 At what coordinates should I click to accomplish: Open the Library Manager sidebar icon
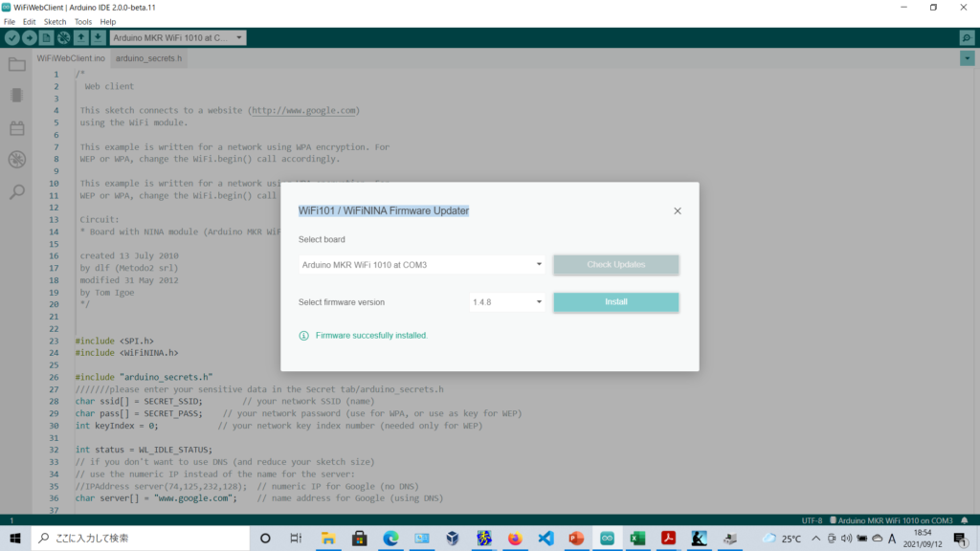[17, 128]
